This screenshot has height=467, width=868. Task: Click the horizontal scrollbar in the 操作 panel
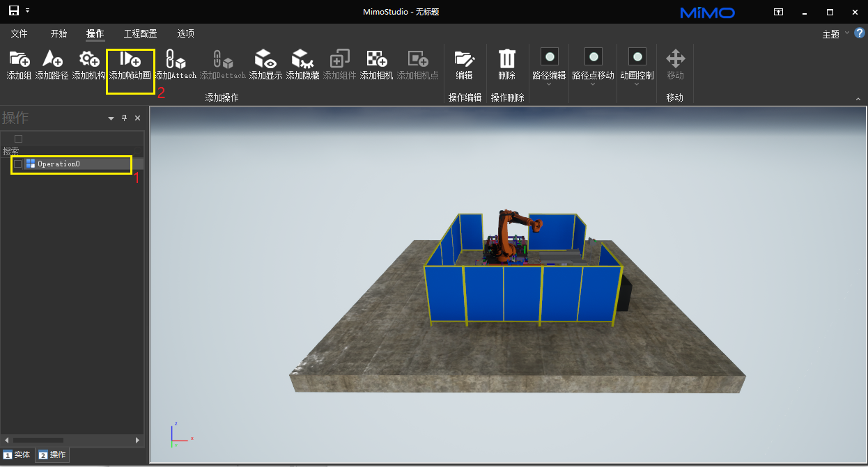click(x=38, y=440)
